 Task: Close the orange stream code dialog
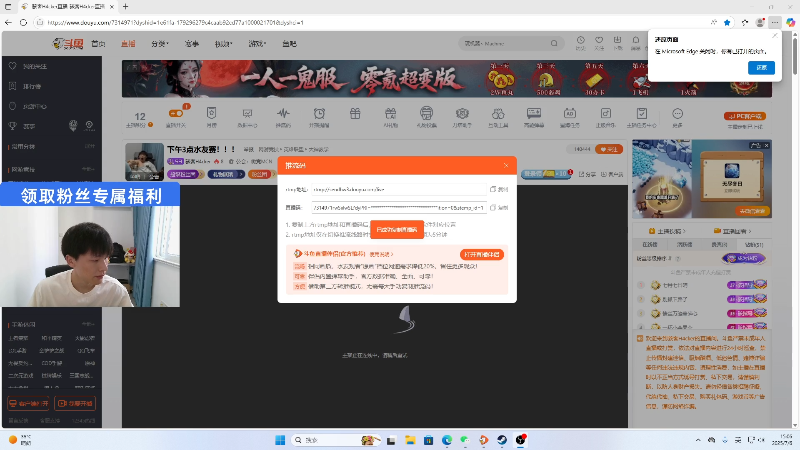[506, 165]
